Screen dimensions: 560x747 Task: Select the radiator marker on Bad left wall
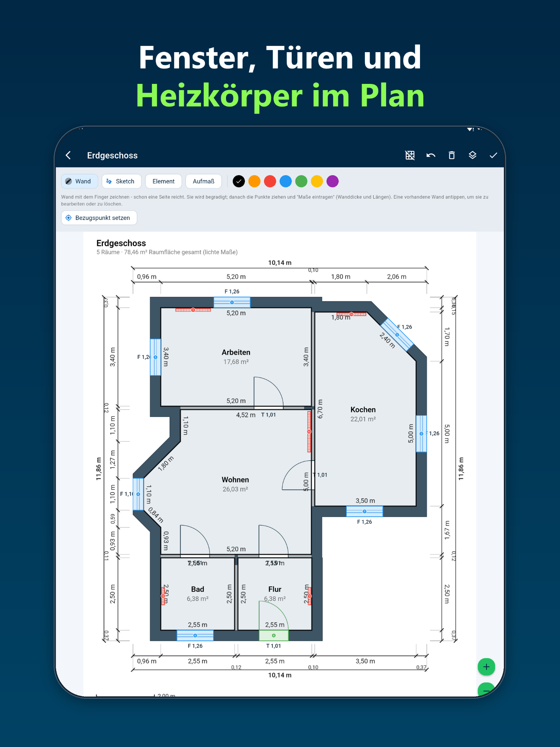[x=163, y=596]
